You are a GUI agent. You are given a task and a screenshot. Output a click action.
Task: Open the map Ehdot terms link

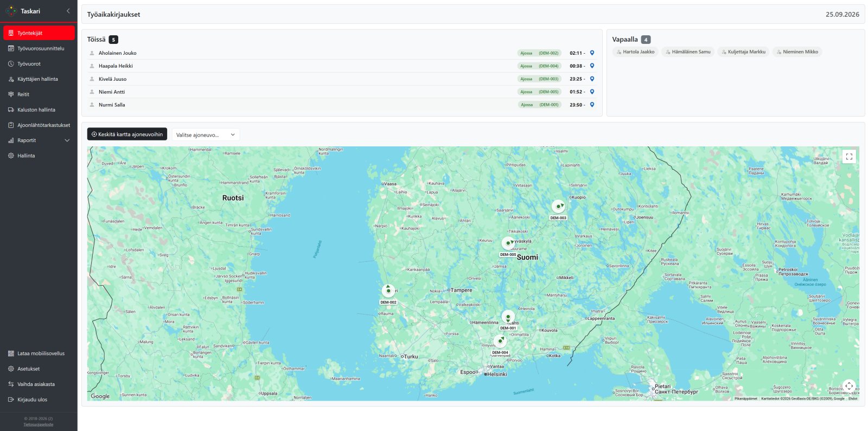853,398
